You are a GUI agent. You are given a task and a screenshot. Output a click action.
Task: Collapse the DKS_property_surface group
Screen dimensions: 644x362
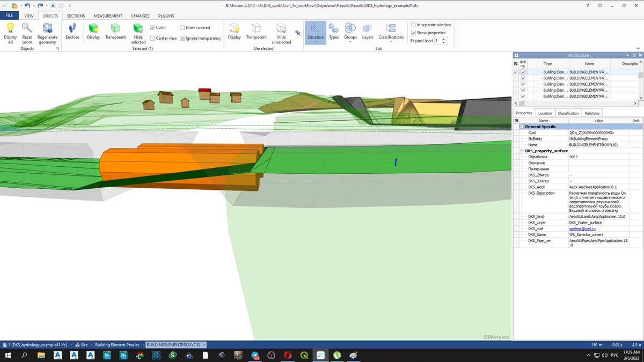(x=522, y=151)
